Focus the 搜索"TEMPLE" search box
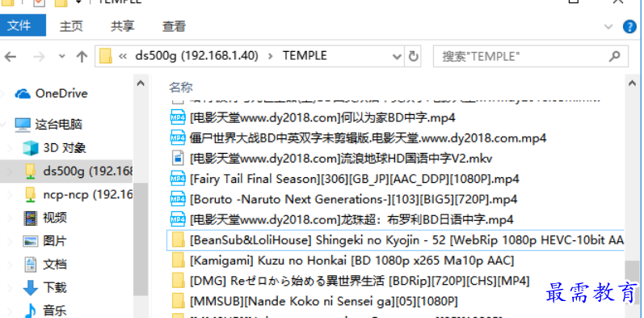Screen dimensions: 644x318 [531, 57]
